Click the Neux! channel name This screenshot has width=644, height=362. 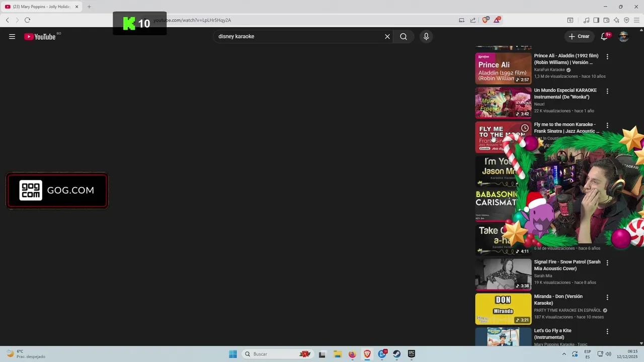539,104
